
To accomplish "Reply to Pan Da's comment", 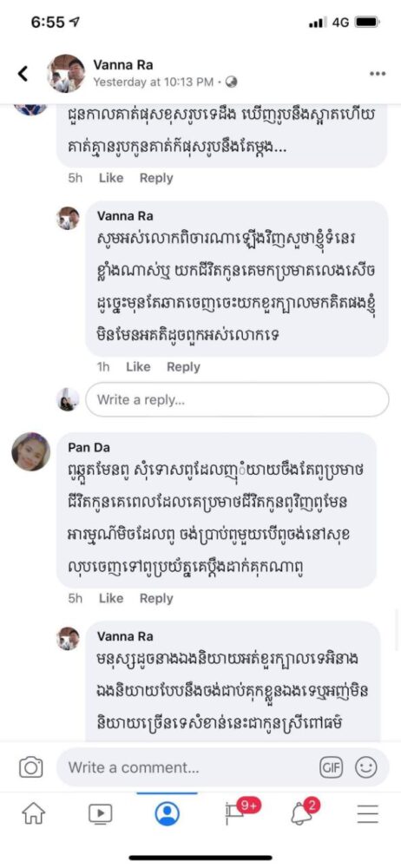I will [x=156, y=598].
